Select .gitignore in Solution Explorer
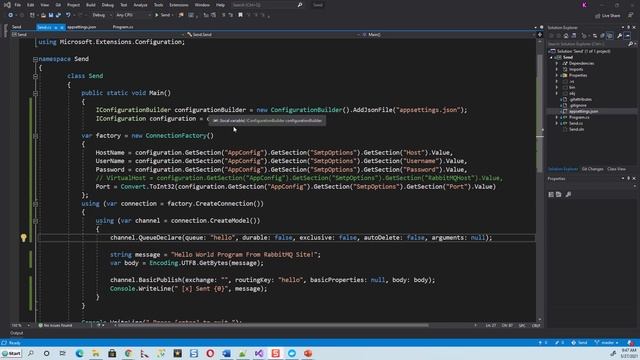Screen dimensions: 640x360 pyautogui.click(x=578, y=105)
